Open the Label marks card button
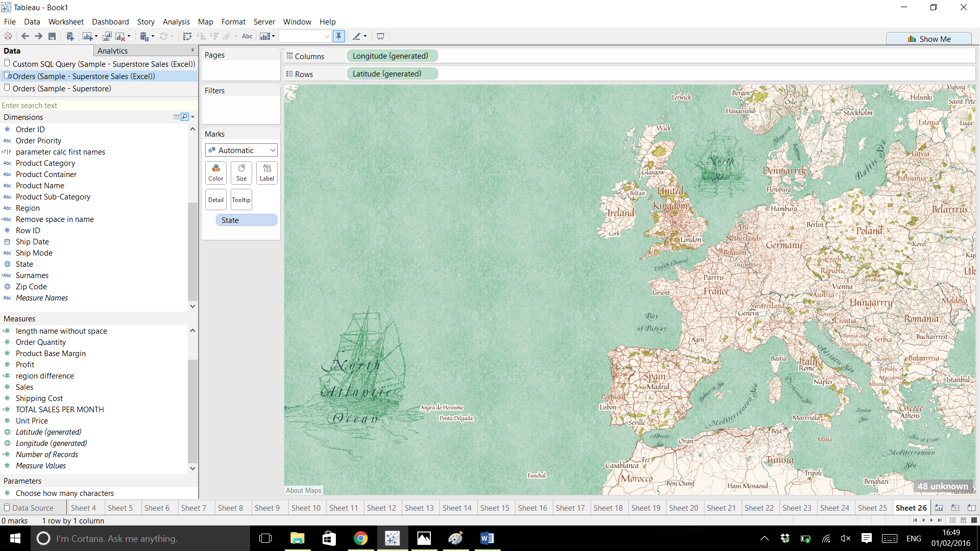 click(x=266, y=172)
